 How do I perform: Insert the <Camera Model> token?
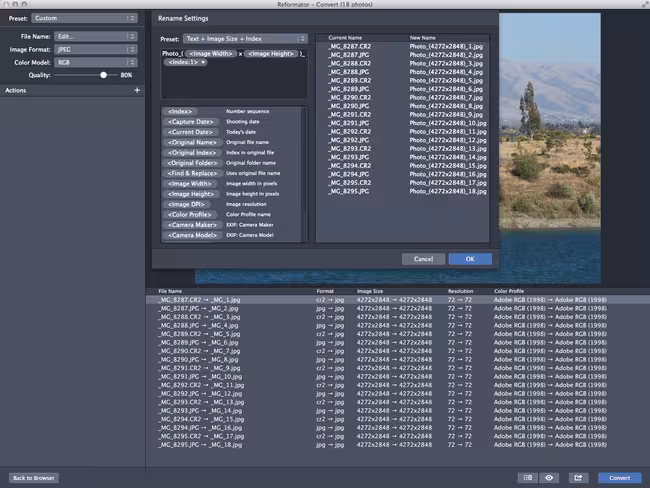point(192,235)
